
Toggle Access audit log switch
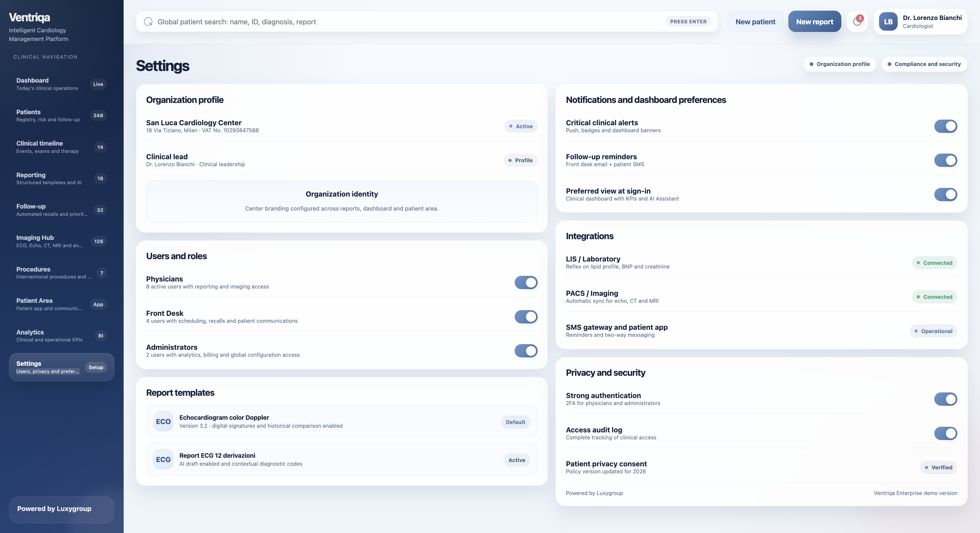(x=945, y=433)
